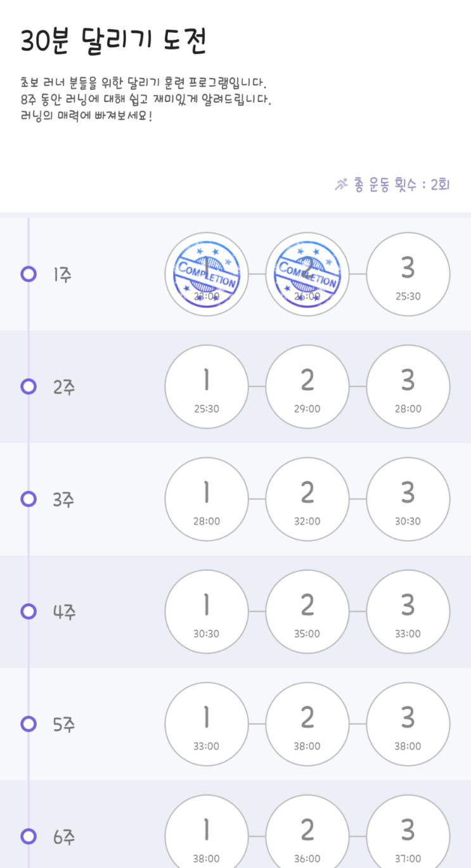Choose 3주 session 2 lasting 32:00
471x868 pixels.
pyautogui.click(x=307, y=499)
